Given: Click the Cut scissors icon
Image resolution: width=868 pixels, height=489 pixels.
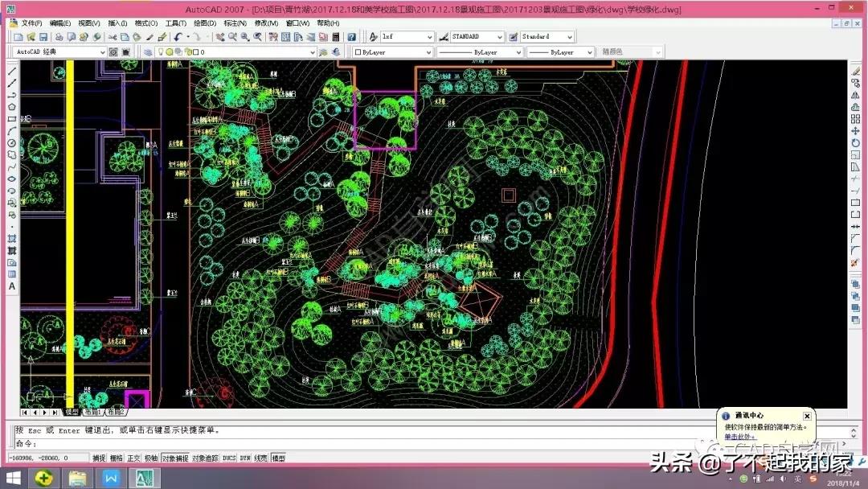Looking at the screenshot, I should [113, 37].
